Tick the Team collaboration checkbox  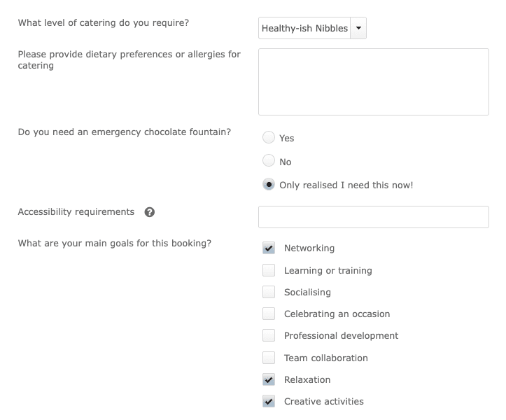coord(269,358)
